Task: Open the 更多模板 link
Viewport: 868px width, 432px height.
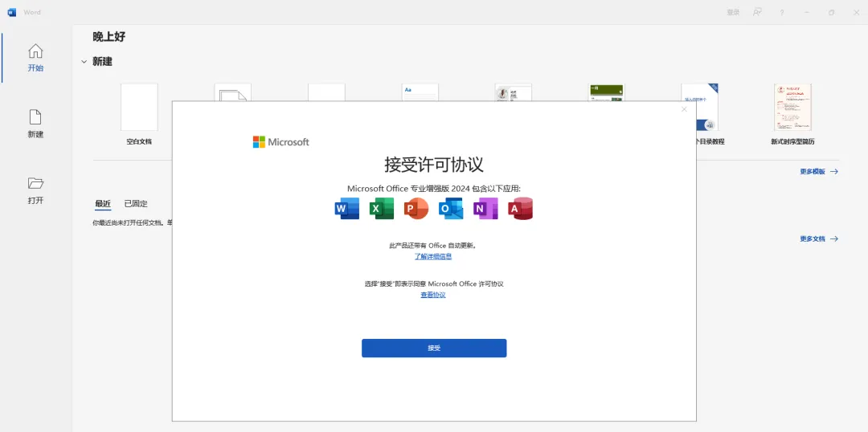Action: tap(819, 172)
